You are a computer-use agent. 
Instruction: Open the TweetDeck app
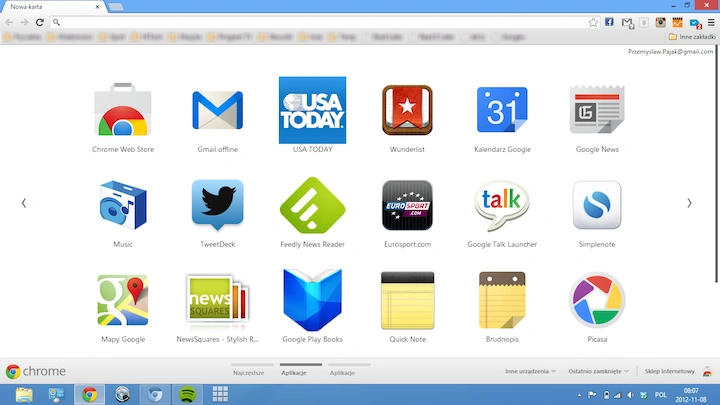tap(217, 205)
